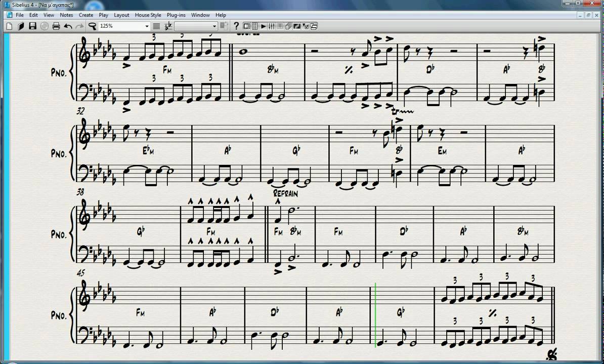Toggle the Properties window icon
The image size is (604, 364).
click(x=306, y=26)
